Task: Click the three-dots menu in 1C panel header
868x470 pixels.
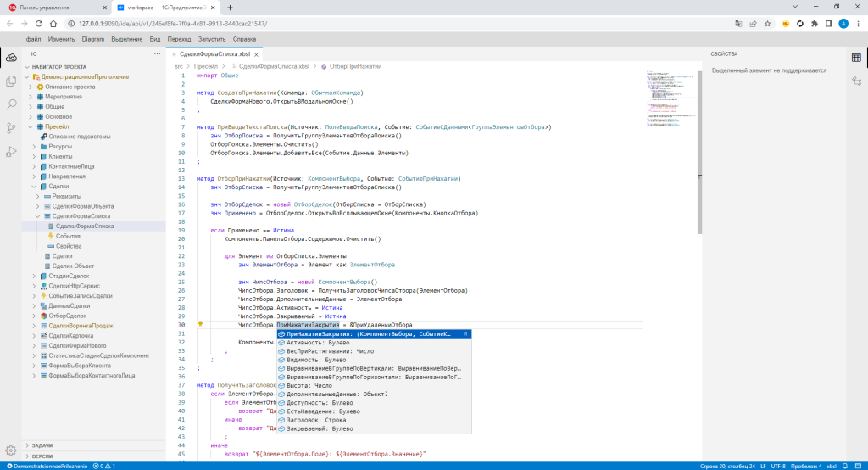Action: coord(155,53)
